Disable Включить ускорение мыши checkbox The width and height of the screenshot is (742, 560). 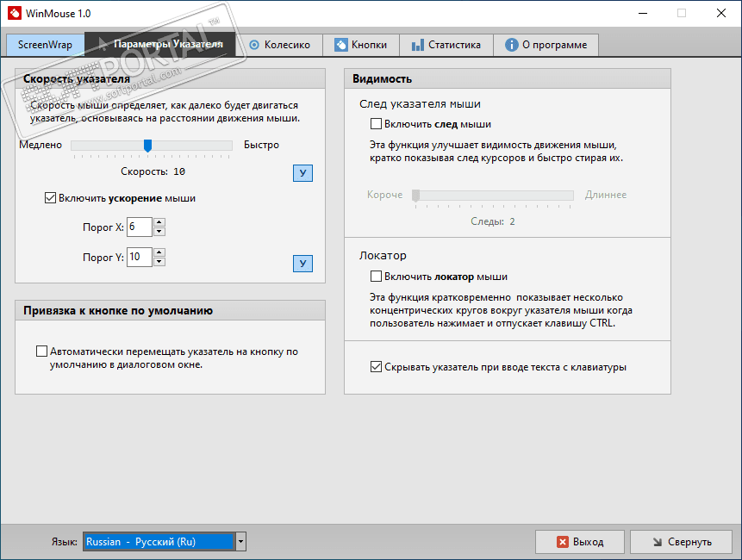click(50, 197)
